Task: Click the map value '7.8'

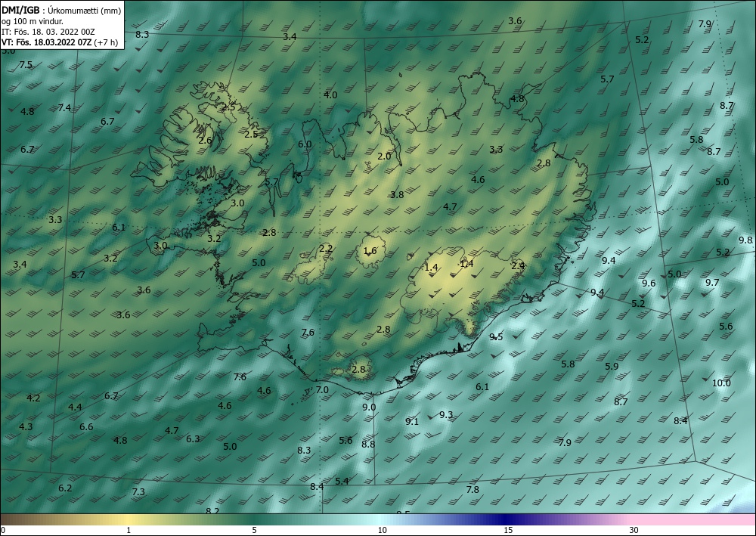Action: coord(472,490)
